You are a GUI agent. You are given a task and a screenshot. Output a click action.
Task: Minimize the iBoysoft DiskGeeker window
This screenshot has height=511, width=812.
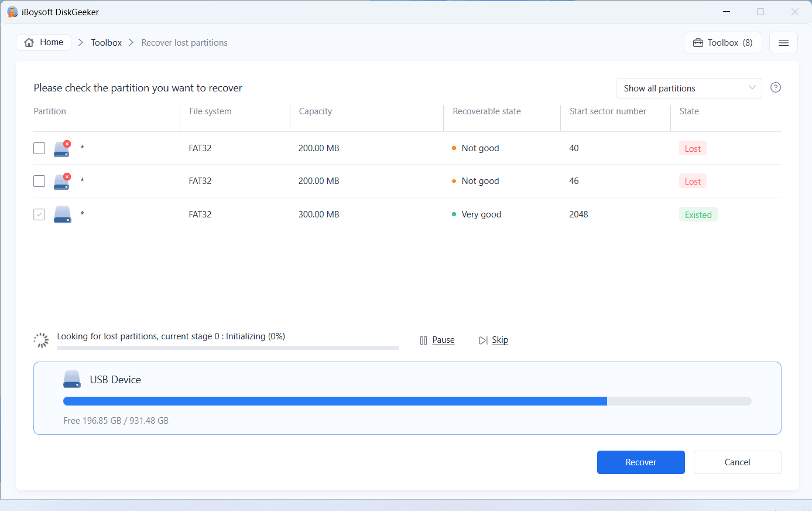pos(727,12)
